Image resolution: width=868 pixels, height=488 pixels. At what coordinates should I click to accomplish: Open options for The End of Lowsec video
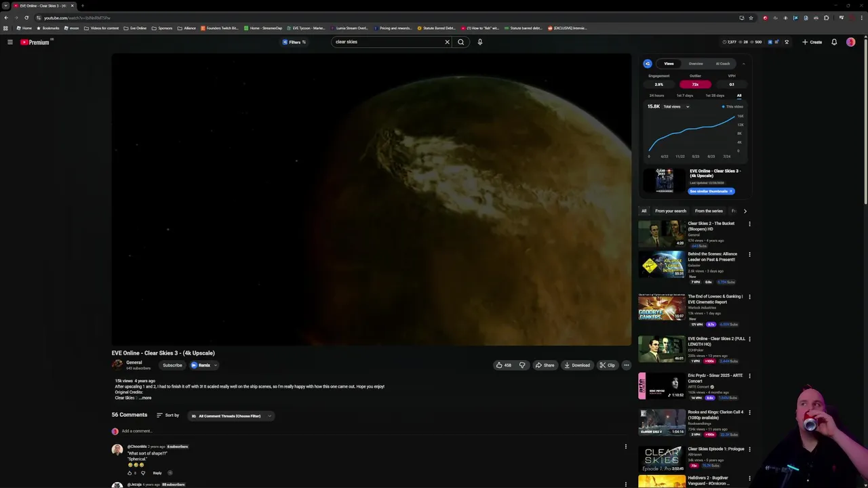pyautogui.click(x=749, y=297)
